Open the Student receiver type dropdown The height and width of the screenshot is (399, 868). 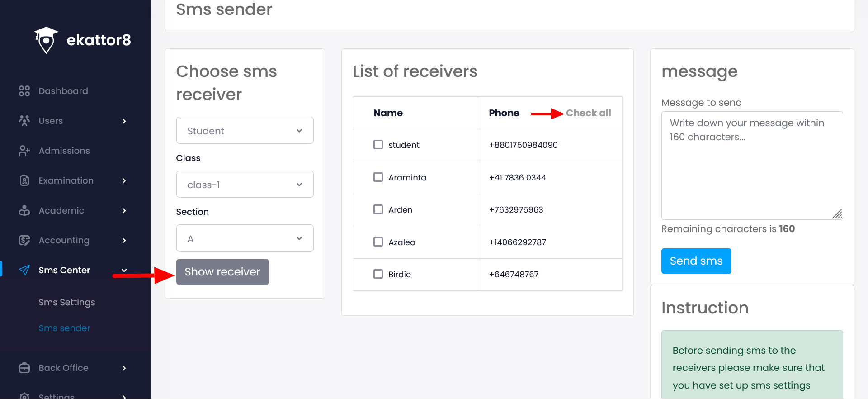(x=245, y=131)
